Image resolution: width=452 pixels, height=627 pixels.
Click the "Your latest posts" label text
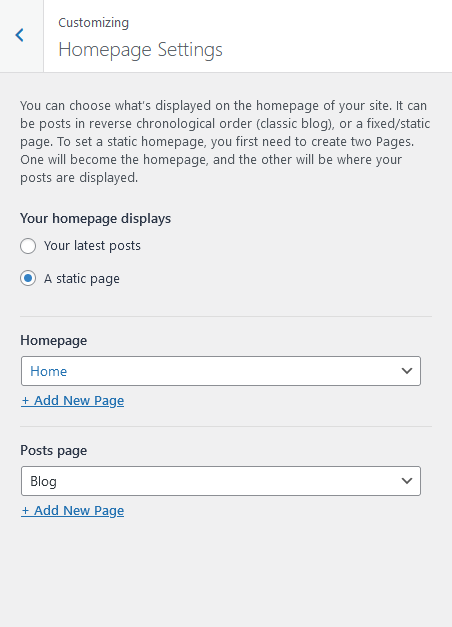tap(92, 246)
